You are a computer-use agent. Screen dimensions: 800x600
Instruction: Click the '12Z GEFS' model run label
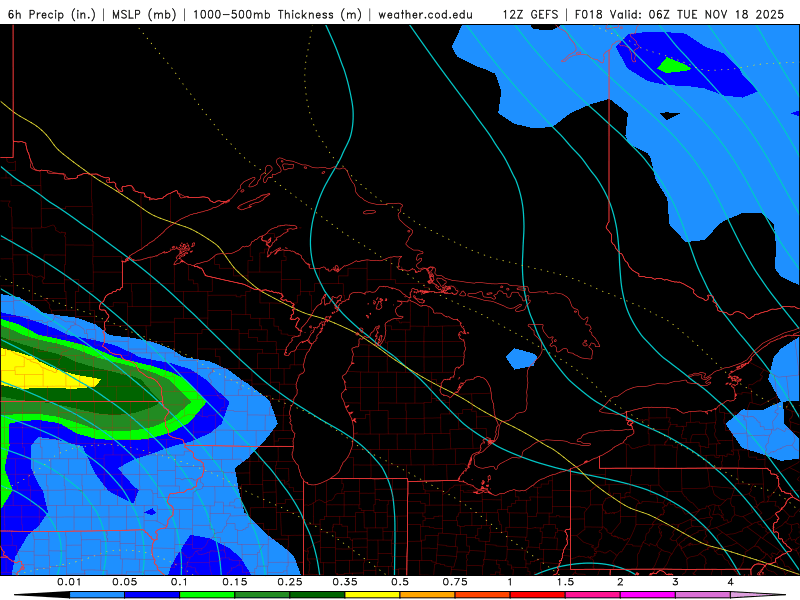pyautogui.click(x=531, y=14)
